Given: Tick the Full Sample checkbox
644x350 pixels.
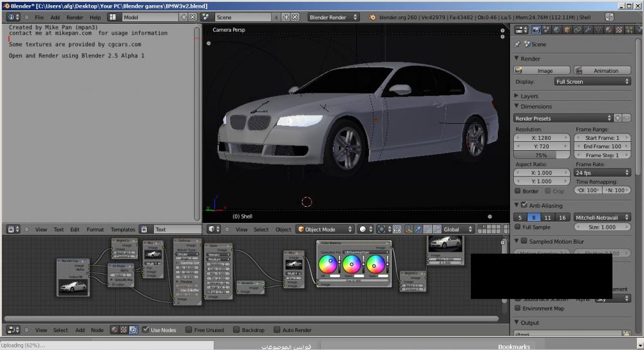Looking at the screenshot, I should click(518, 227).
